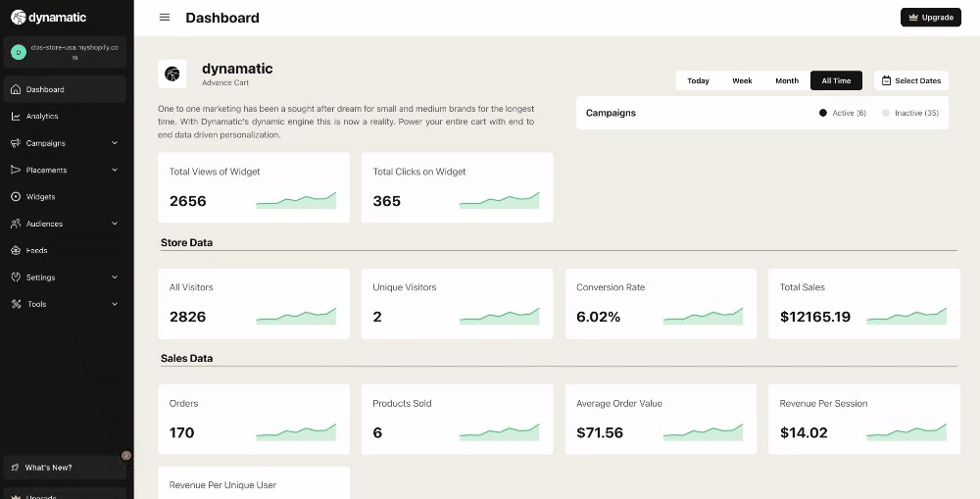Click the hamburger menu icon
Image resolution: width=980 pixels, height=499 pixels.
[x=165, y=18]
